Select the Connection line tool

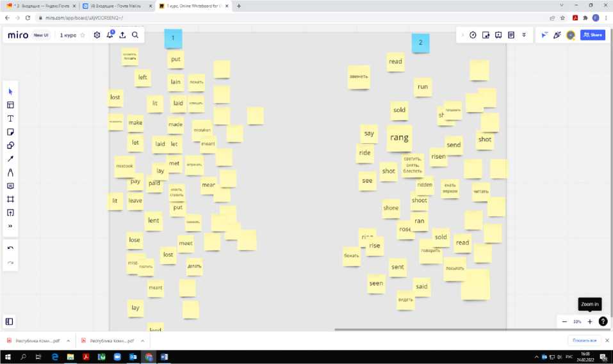tap(10, 159)
